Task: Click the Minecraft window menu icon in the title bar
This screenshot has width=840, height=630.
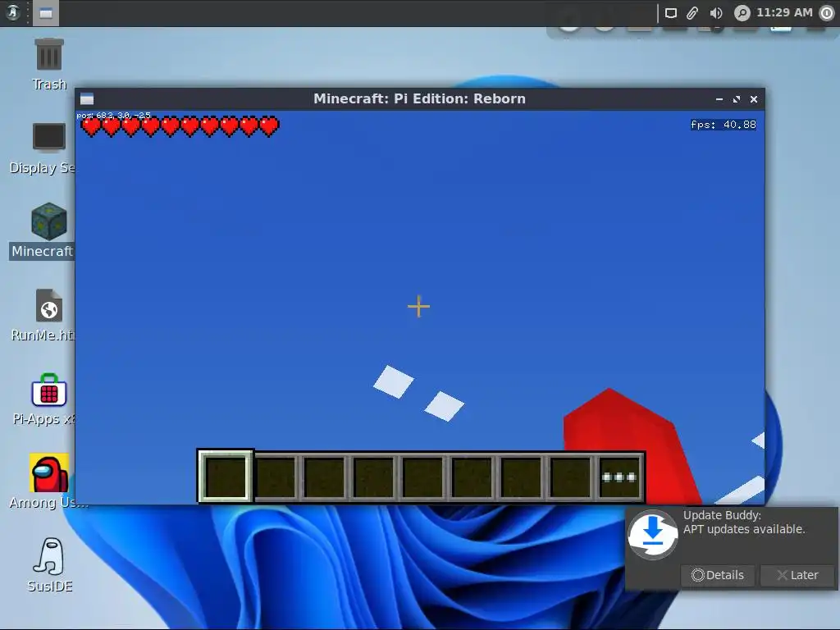Action: coord(87,99)
